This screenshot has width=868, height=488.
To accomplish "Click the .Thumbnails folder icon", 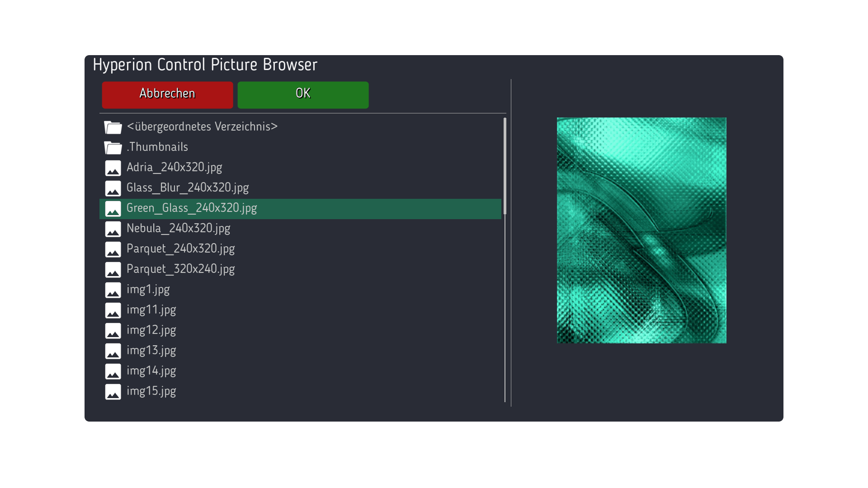I will 113,148.
